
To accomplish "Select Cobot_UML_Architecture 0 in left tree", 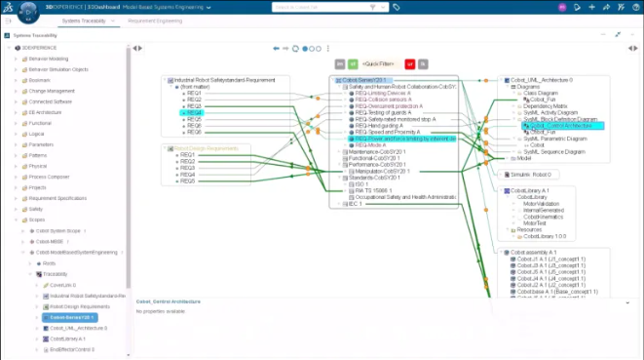I will tap(79, 328).
